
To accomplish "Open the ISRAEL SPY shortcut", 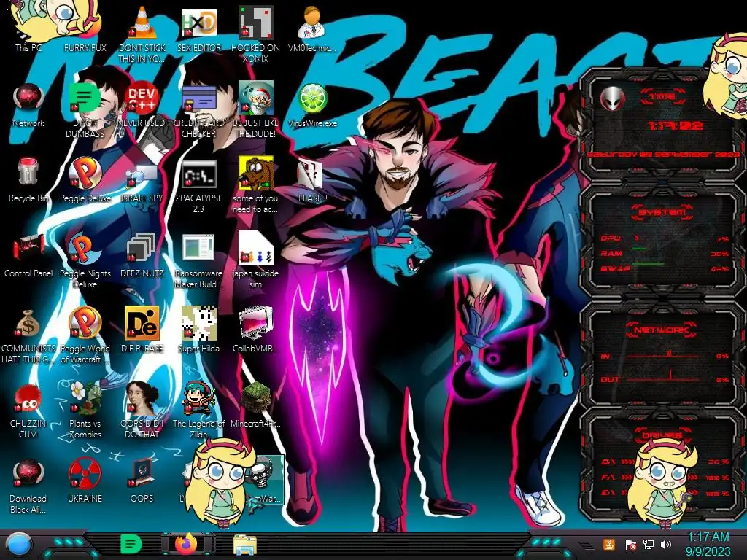I will point(142,180).
